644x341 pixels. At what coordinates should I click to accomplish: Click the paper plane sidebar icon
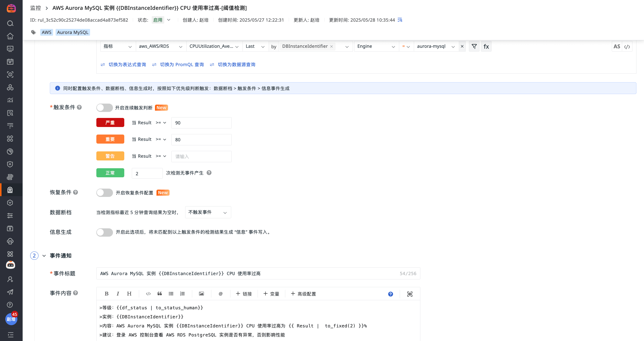[10, 292]
